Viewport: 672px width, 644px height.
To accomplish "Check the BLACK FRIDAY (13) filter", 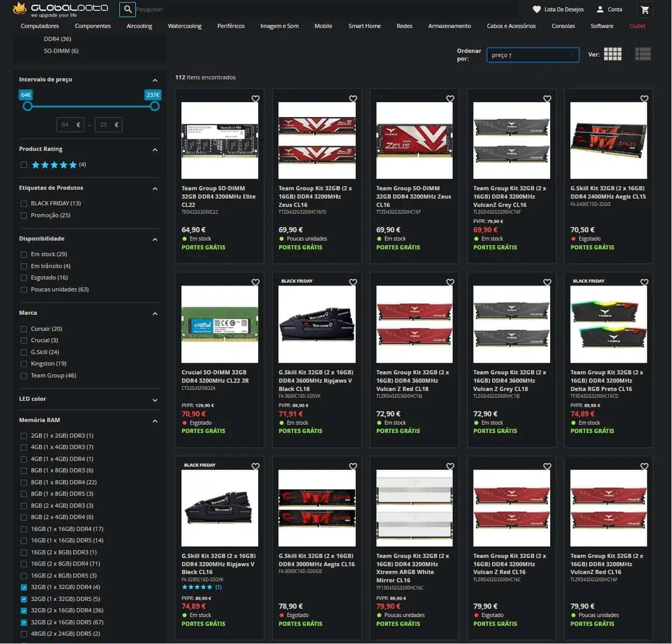I will [24, 203].
